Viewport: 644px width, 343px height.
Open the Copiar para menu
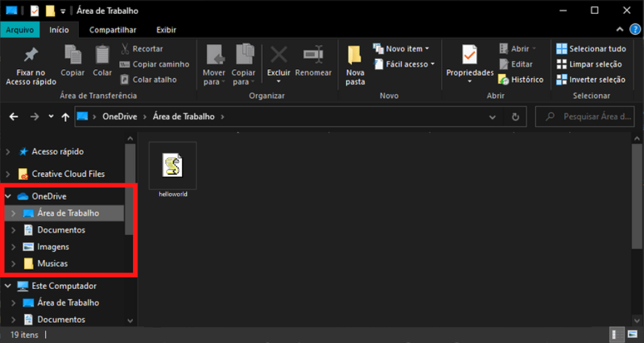click(244, 66)
